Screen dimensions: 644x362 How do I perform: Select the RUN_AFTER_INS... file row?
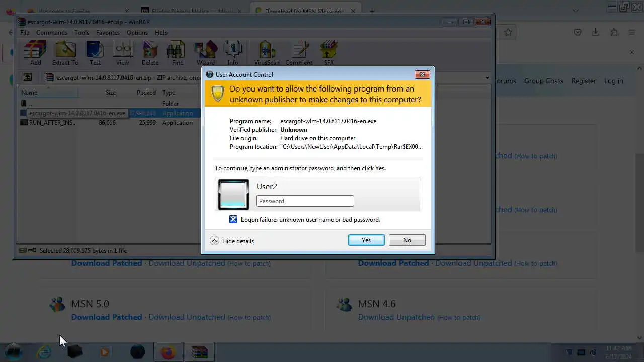[x=110, y=123]
